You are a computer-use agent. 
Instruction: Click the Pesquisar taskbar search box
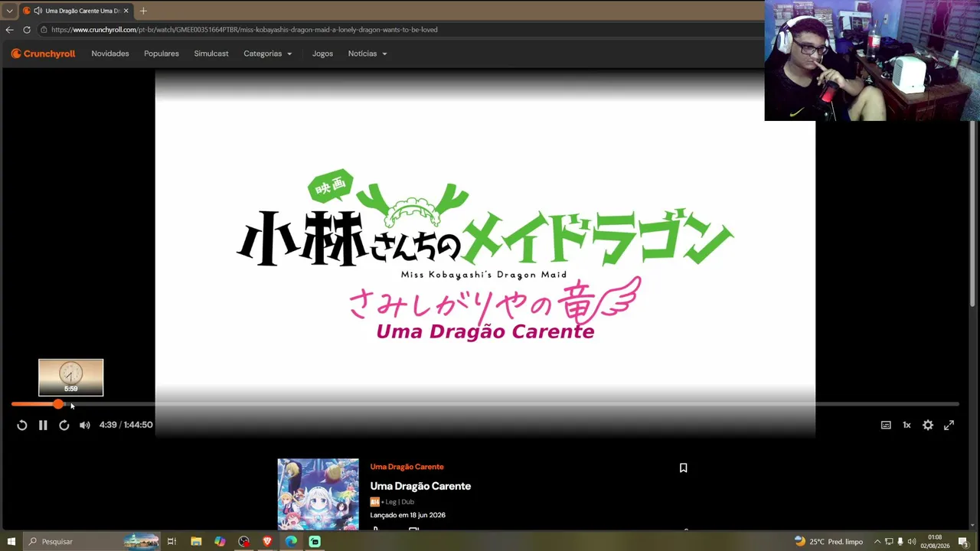(92, 541)
